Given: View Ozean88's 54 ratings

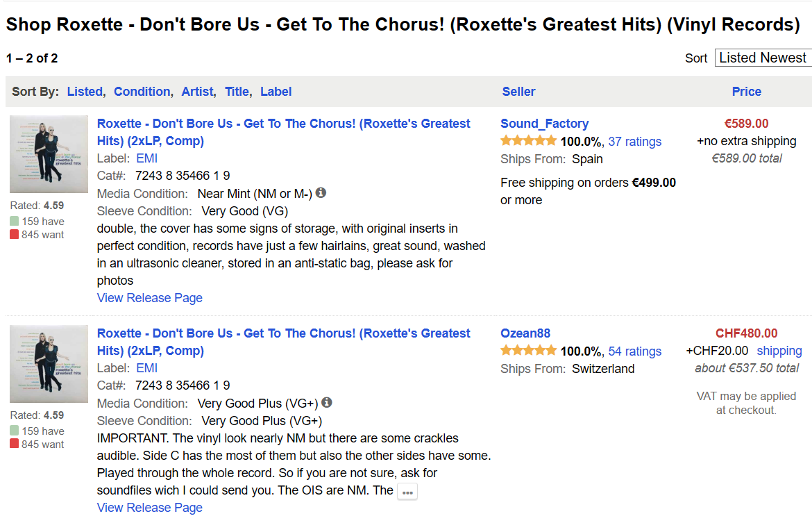Looking at the screenshot, I should click(634, 351).
